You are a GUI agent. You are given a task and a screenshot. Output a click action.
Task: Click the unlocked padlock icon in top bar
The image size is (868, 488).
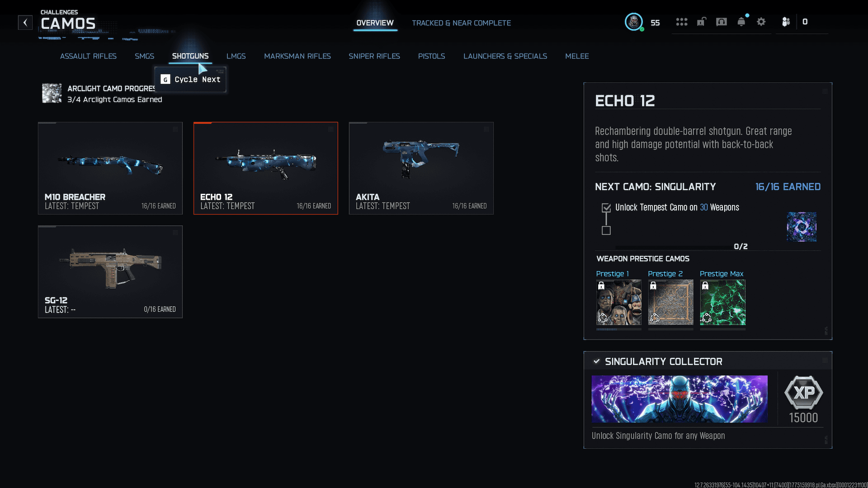click(701, 22)
